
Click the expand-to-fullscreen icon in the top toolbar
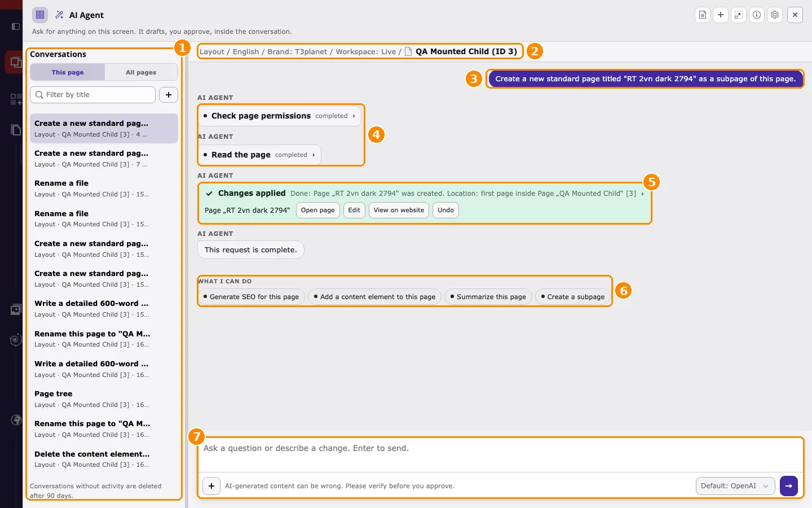click(739, 15)
